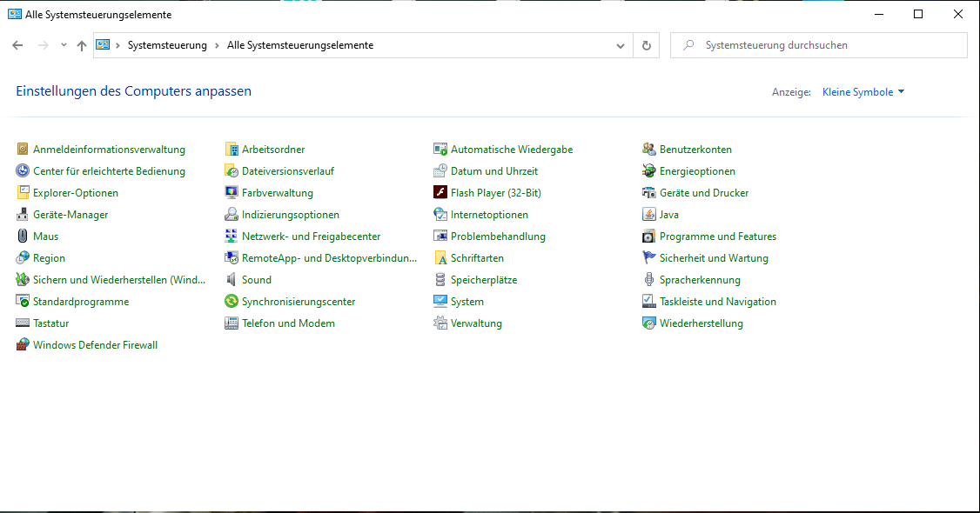Click the Systemsteuerung breadcrumb
This screenshot has height=513, width=980.
(167, 45)
